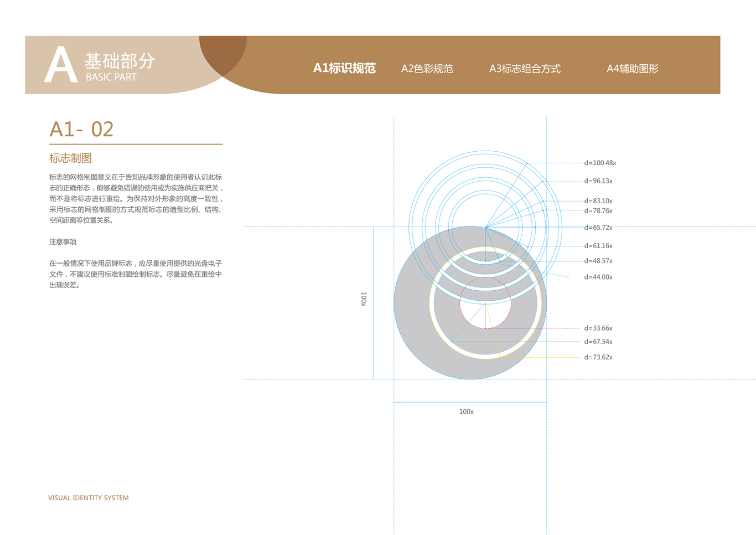The width and height of the screenshot is (756, 535).
Task: Click the large letter A logo
Action: click(x=60, y=65)
